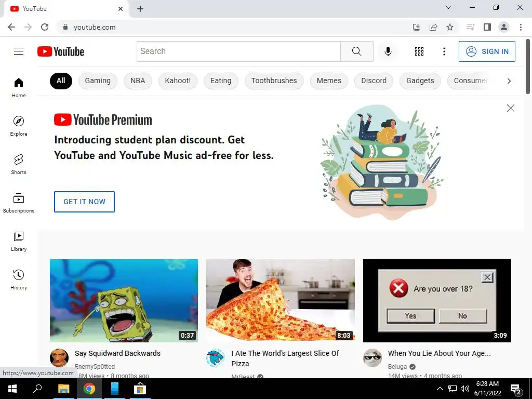Screen dimensions: 532x399
Task: Close the YouTube tab
Action: click(120, 9)
